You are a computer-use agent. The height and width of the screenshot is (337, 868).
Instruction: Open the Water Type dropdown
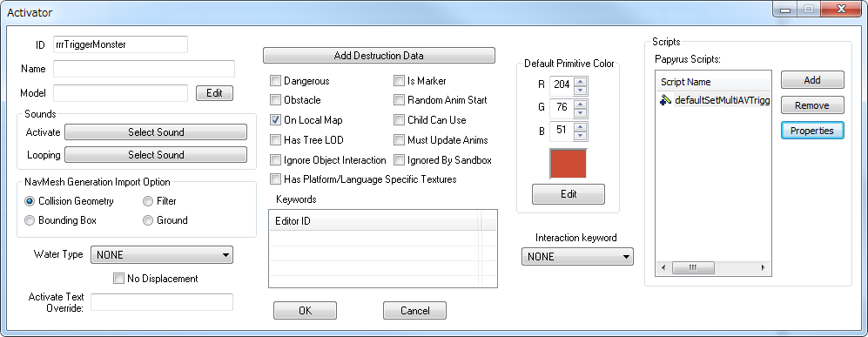[x=162, y=255]
